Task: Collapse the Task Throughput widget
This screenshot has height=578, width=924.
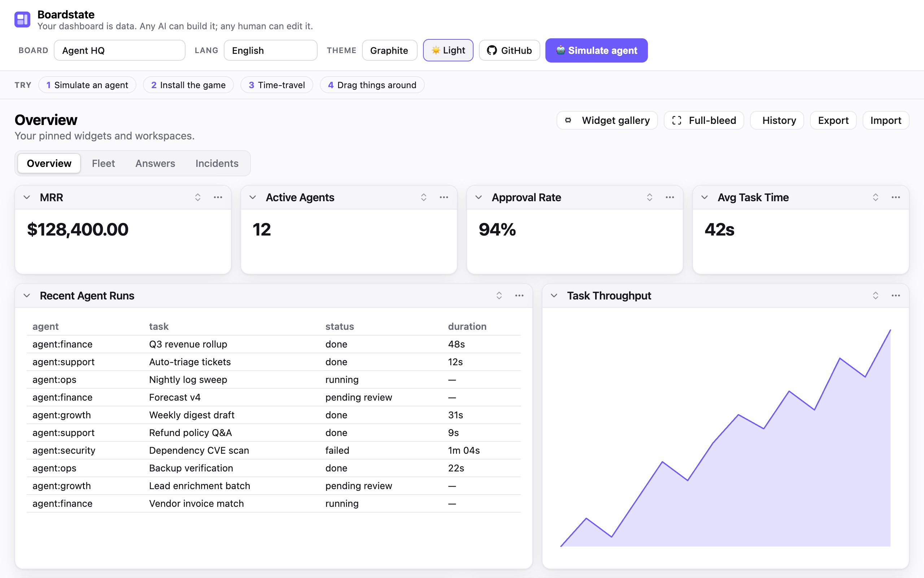Action: [x=554, y=296]
